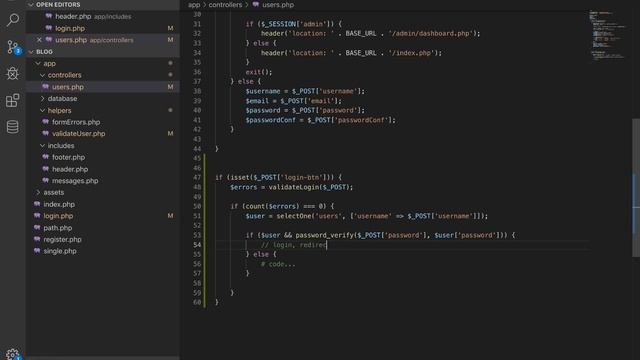Click PHP icon in users.php breadcrumb
This screenshot has height=360, width=640.
(x=256, y=5)
